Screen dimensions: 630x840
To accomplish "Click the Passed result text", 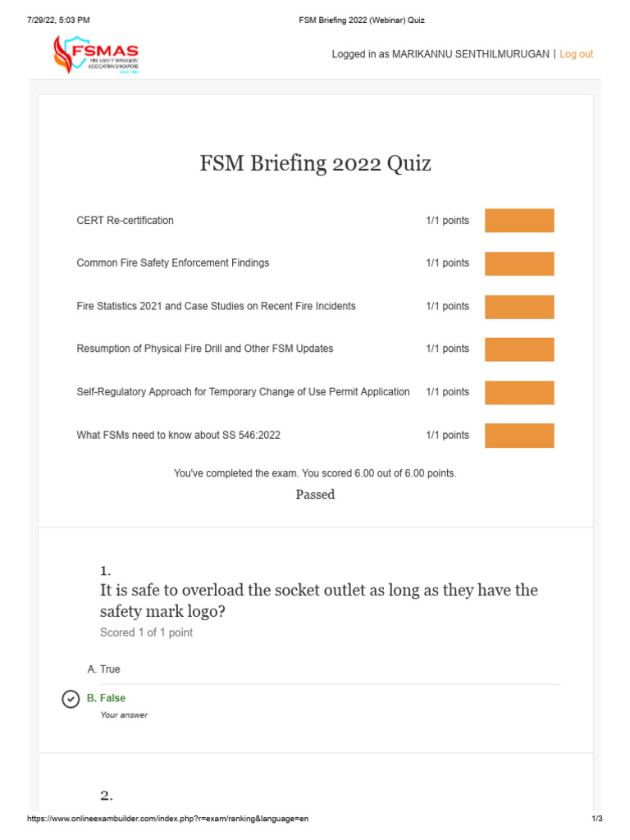I will 315,495.
